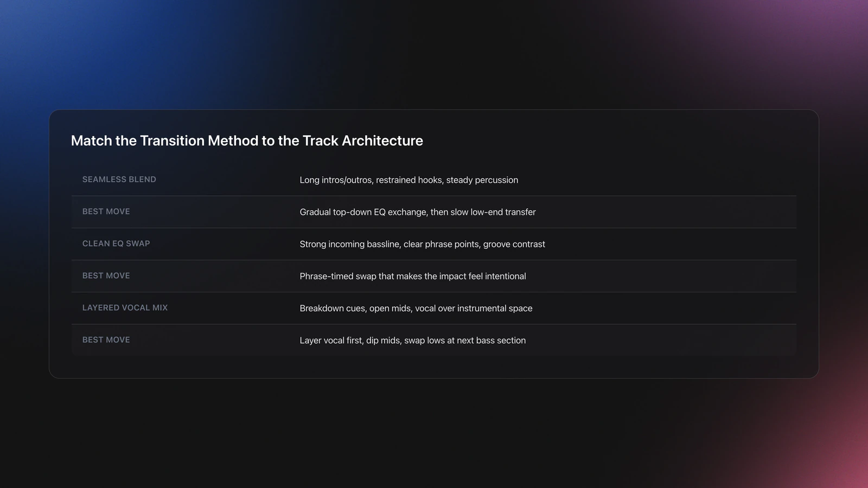Click the LAYERED VOCAL MIX label

click(x=125, y=307)
